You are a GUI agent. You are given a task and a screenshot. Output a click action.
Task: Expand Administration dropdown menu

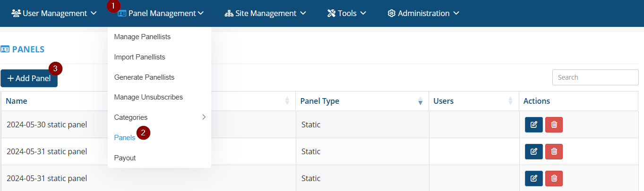pos(423,13)
